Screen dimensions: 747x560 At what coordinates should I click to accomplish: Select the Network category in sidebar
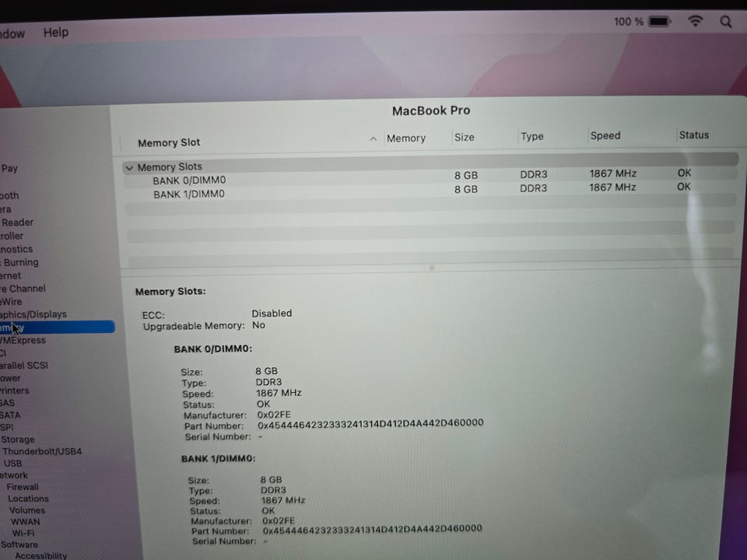[14, 475]
